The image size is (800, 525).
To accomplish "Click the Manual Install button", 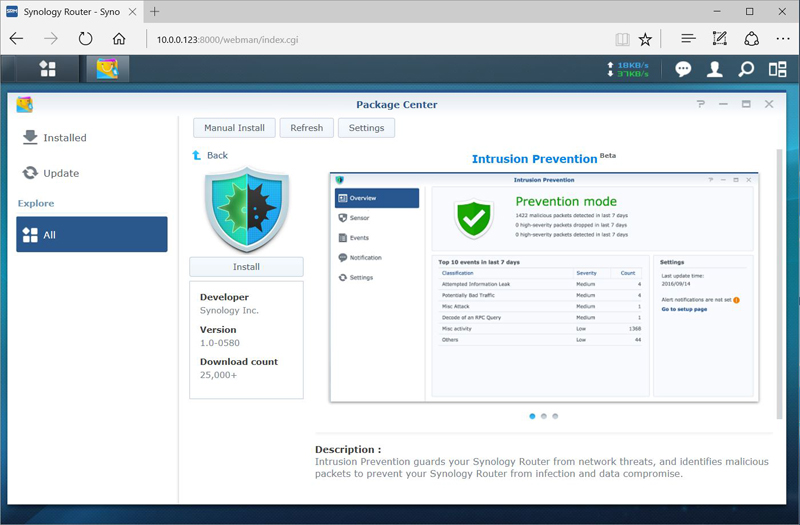I will coord(234,128).
